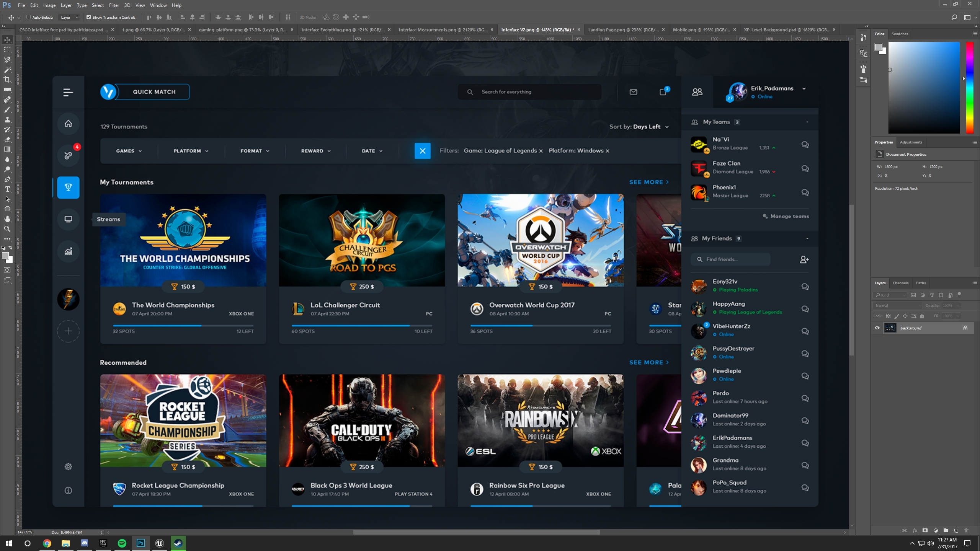Select the Lasso tool

point(7,60)
